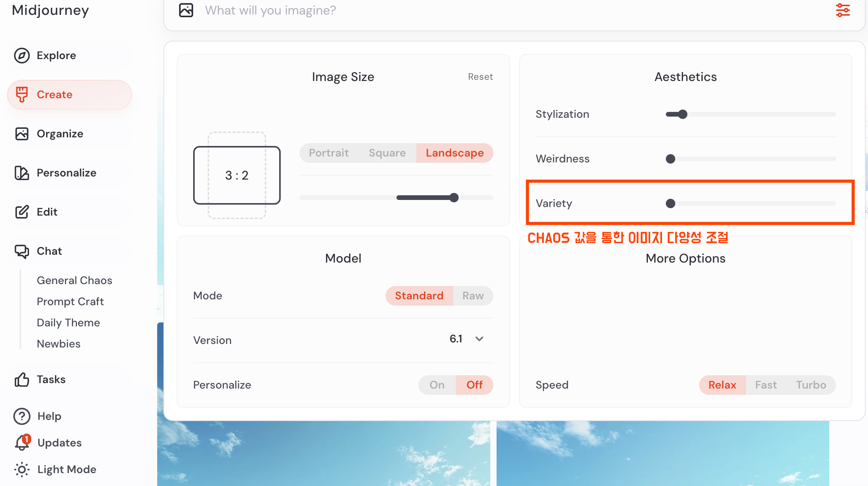Viewport: 868px width, 486px height.
Task: Click the Explore compass icon
Action: click(22, 56)
